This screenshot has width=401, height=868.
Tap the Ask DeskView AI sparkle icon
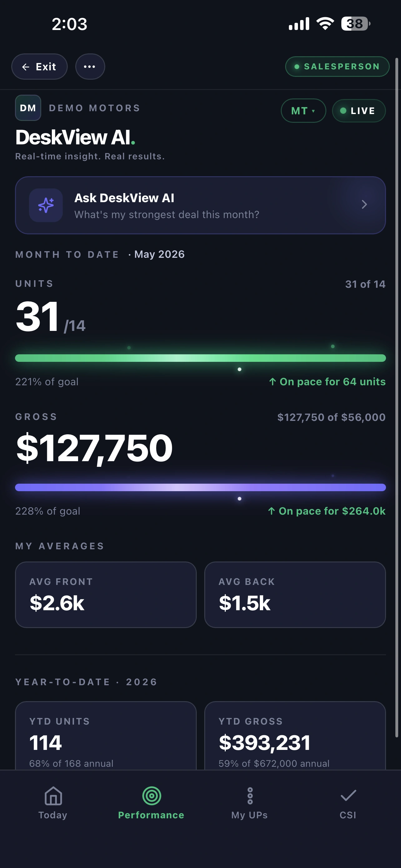point(46,205)
